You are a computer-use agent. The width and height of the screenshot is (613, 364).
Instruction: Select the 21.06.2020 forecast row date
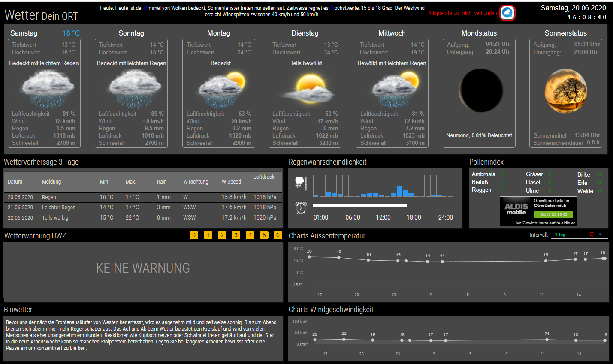pyautogui.click(x=20, y=208)
